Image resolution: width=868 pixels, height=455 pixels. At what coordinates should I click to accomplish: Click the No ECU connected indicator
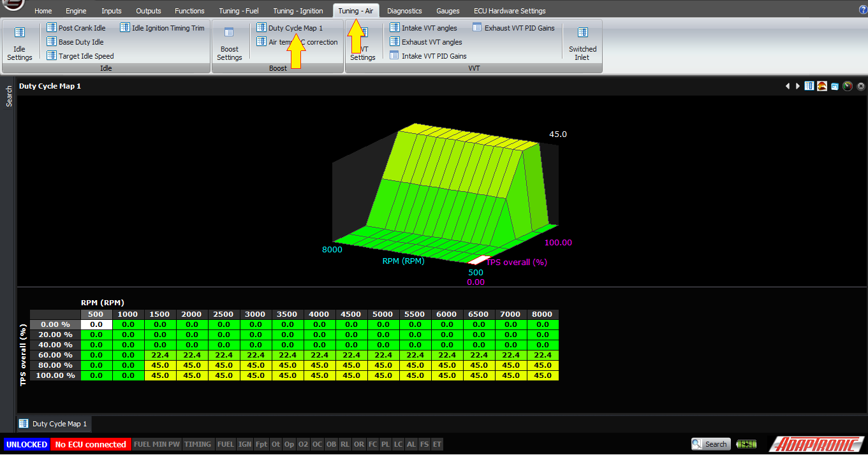(91, 444)
